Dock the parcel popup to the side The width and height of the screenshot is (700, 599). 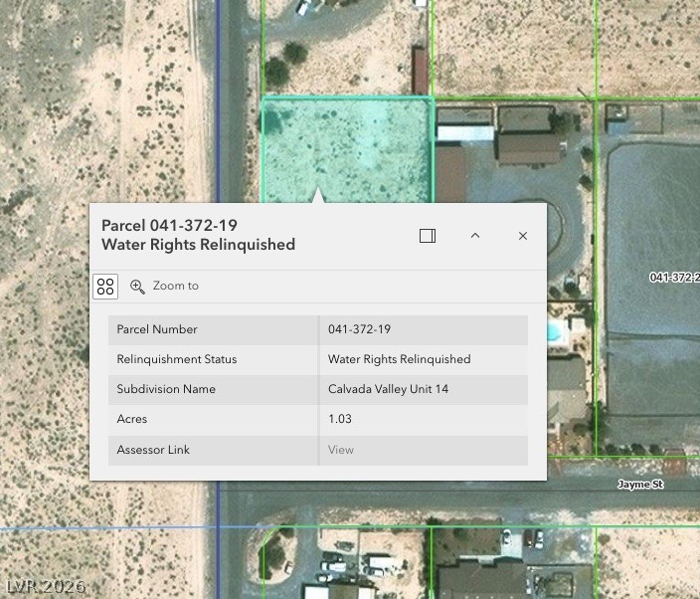[428, 236]
